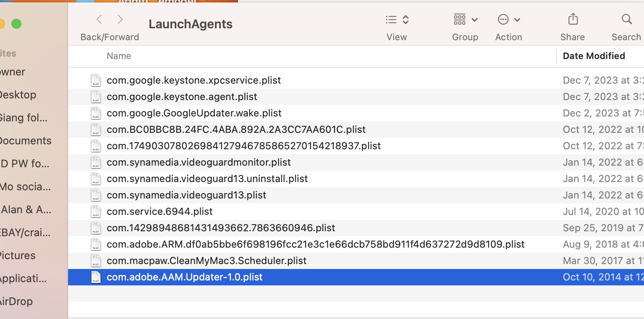Click plist icon for com.BC0BBC8B.24FC.4ABA.892A.2A3CC7AA601C.plist
This screenshot has width=644, height=319.
[96, 130]
